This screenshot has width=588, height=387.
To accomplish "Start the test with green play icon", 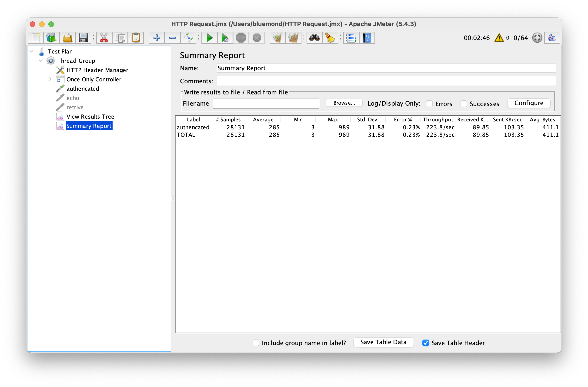I will click(210, 38).
